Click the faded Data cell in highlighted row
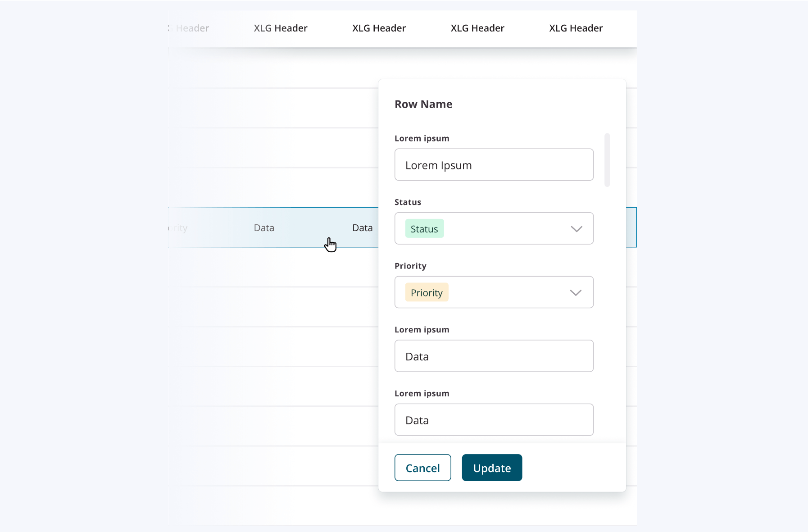 [x=264, y=228]
